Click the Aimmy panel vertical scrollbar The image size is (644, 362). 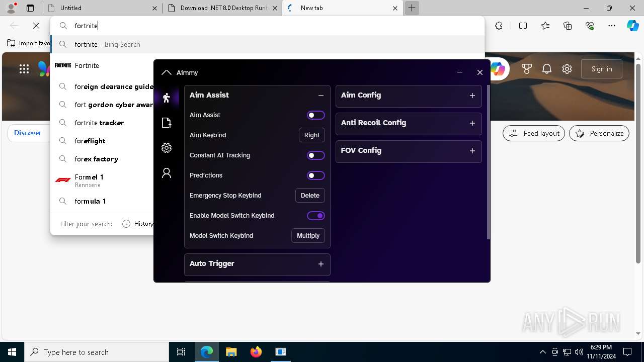[x=488, y=162]
